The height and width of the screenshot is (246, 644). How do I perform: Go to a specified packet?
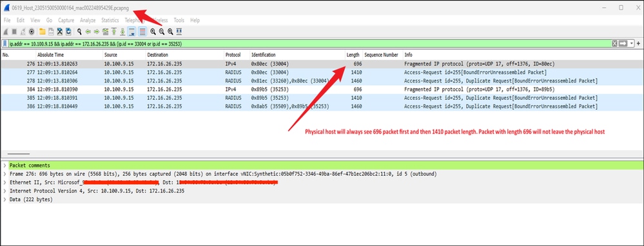[x=106, y=32]
